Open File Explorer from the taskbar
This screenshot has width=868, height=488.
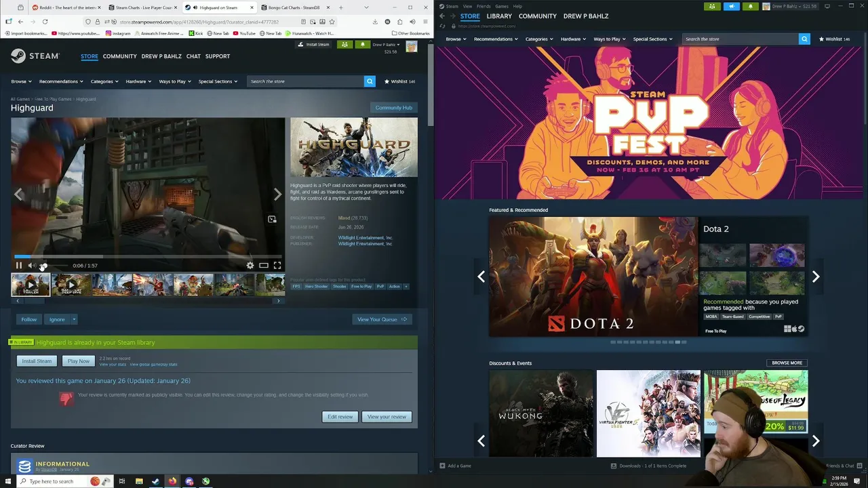(139, 481)
